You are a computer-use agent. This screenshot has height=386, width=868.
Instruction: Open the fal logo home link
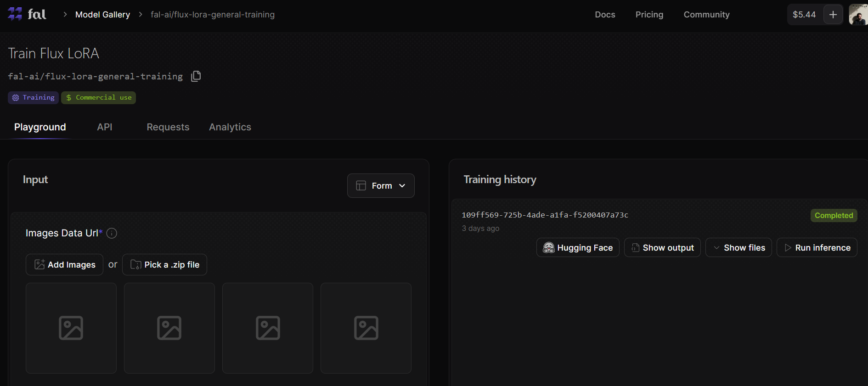27,14
